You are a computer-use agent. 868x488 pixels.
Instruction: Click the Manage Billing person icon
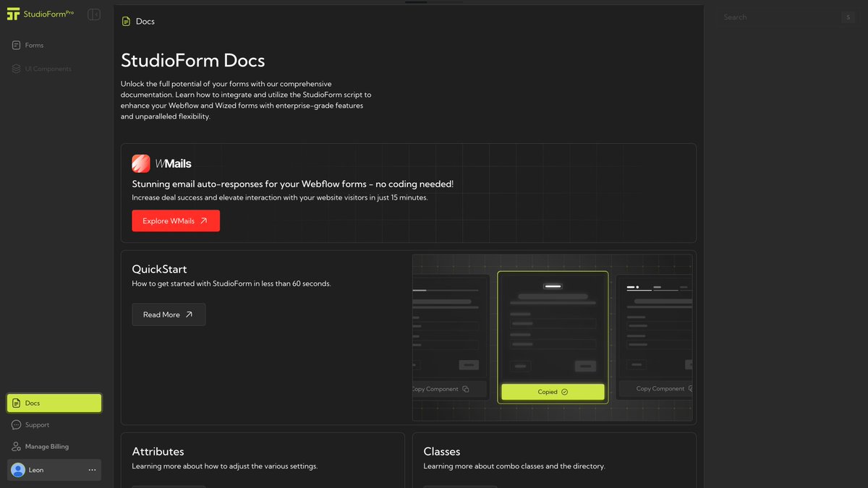tap(17, 447)
